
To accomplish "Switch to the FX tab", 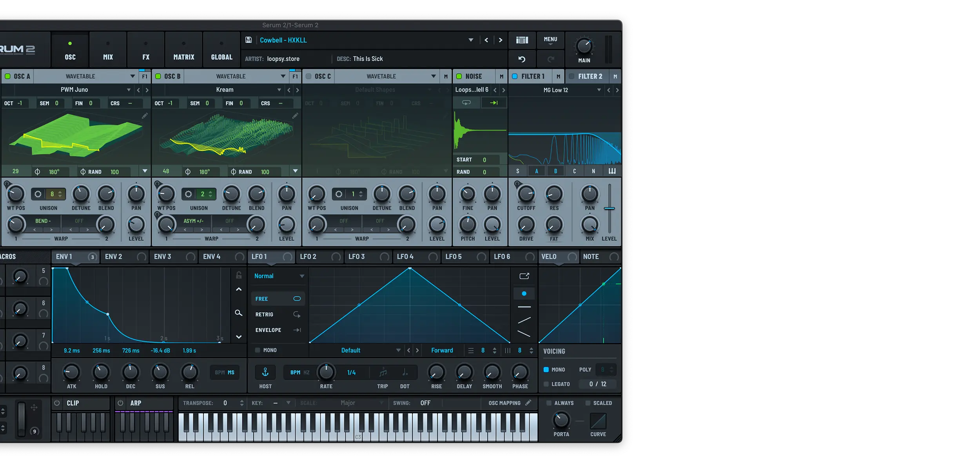I will (x=146, y=50).
